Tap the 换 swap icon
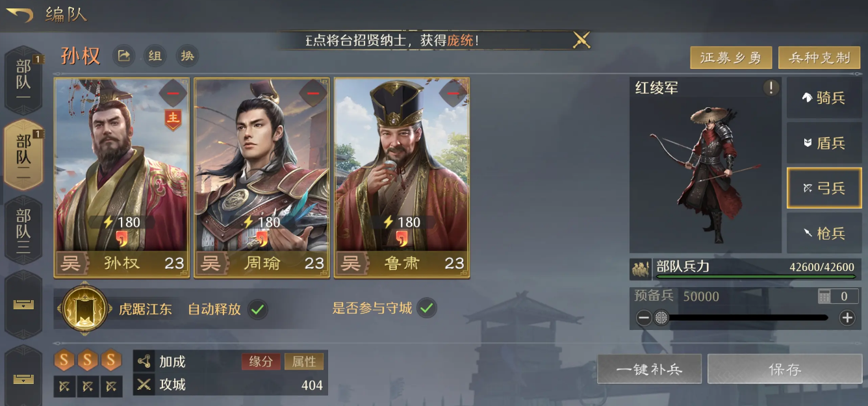The height and width of the screenshot is (406, 868). coord(188,56)
